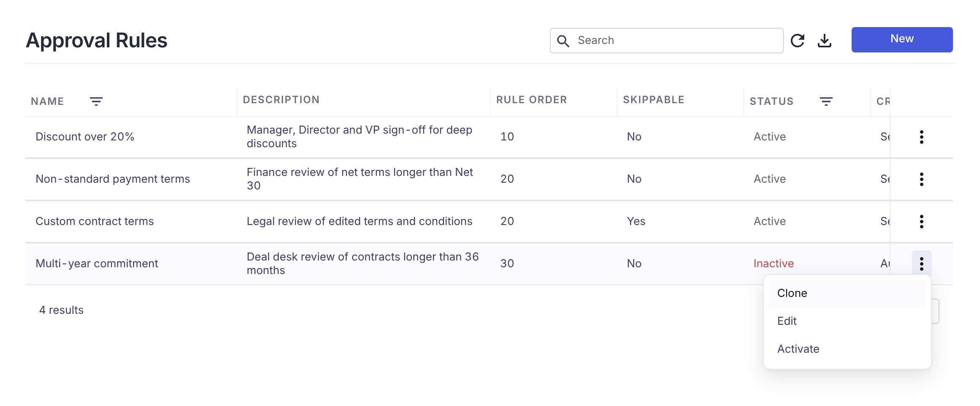Click the '4 results' count text
The height and width of the screenshot is (406, 980).
(x=61, y=310)
